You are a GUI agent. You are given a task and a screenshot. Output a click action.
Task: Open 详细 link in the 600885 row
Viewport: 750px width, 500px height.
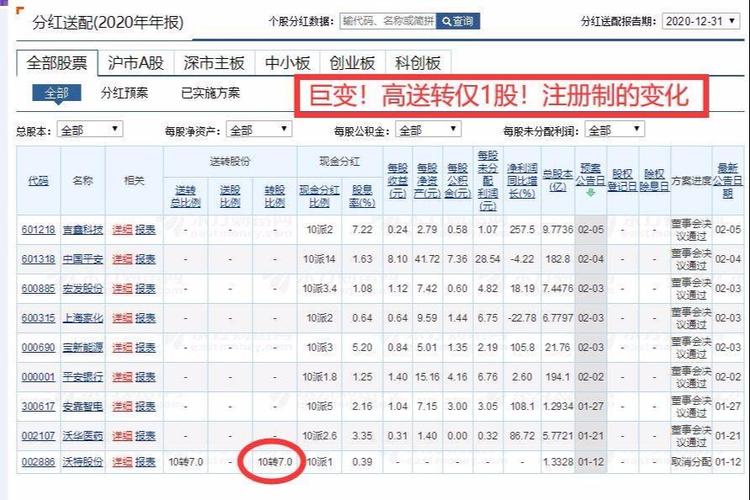tap(122, 289)
